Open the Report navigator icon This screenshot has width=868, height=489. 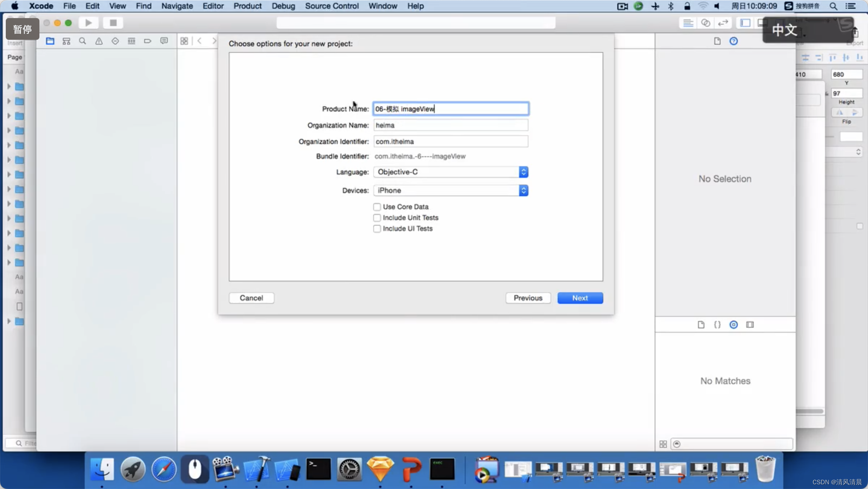pyautogui.click(x=164, y=41)
